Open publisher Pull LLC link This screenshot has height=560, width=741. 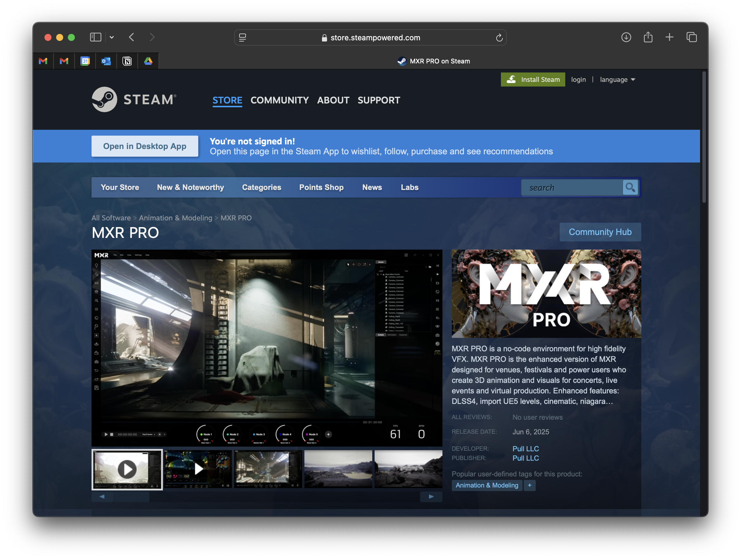pos(525,458)
